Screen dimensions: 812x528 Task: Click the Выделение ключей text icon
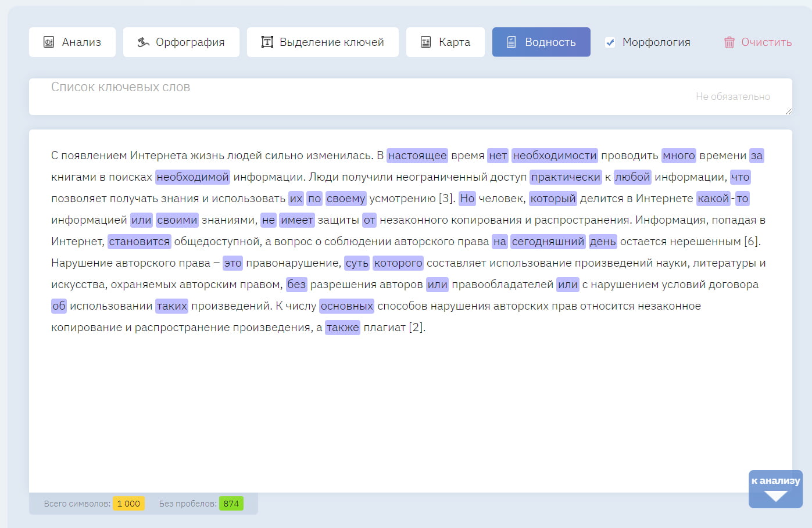point(267,42)
